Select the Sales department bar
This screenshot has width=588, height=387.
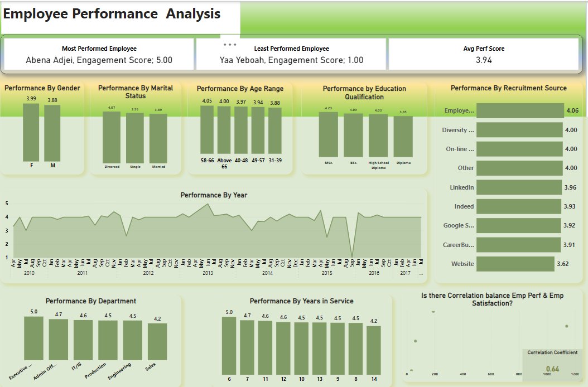(x=157, y=342)
